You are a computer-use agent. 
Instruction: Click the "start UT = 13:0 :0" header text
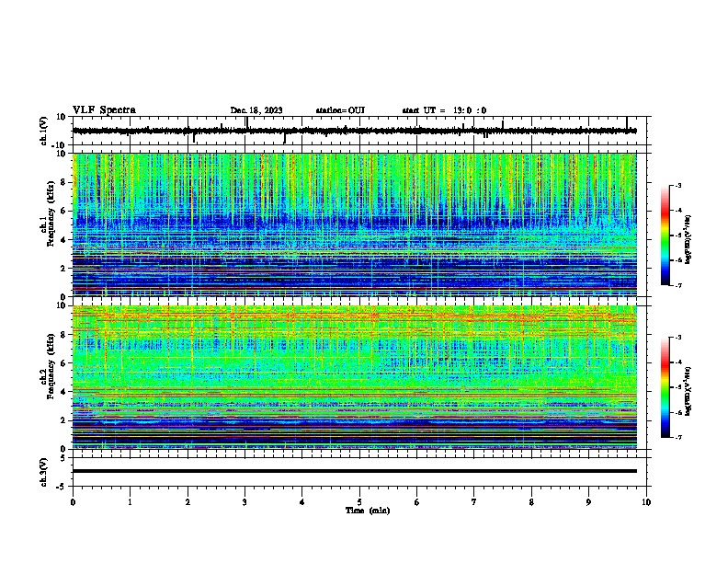point(444,110)
